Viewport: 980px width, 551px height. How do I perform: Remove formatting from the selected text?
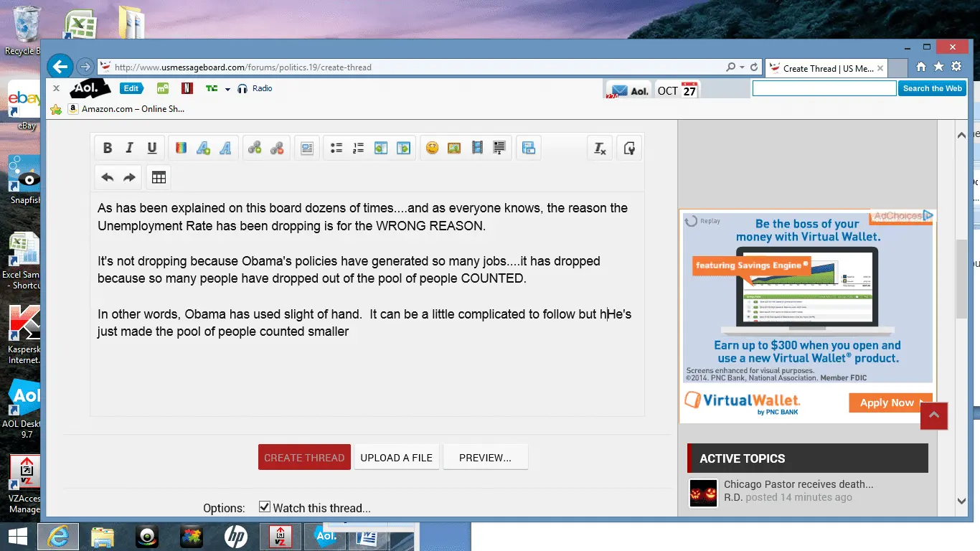[600, 149]
